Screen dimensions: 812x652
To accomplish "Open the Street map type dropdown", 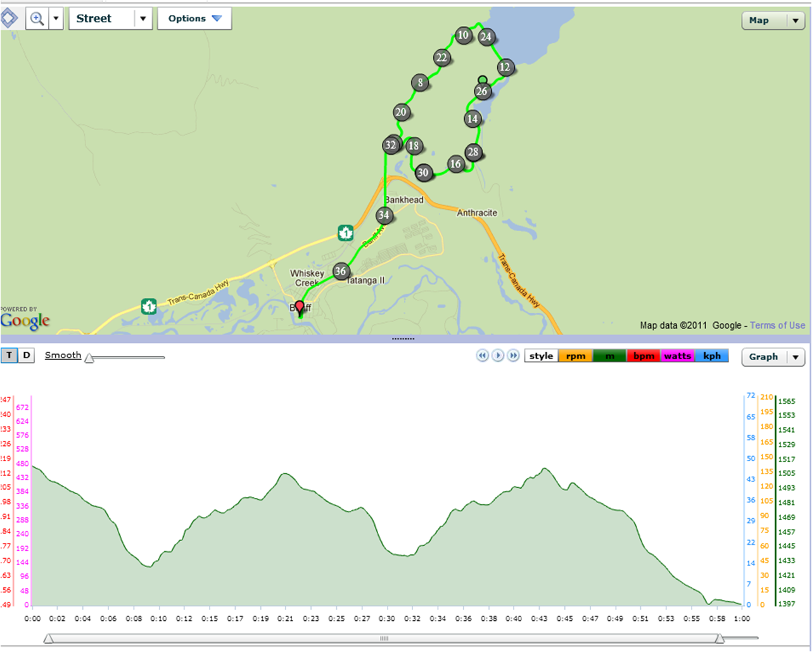I will click(x=143, y=18).
